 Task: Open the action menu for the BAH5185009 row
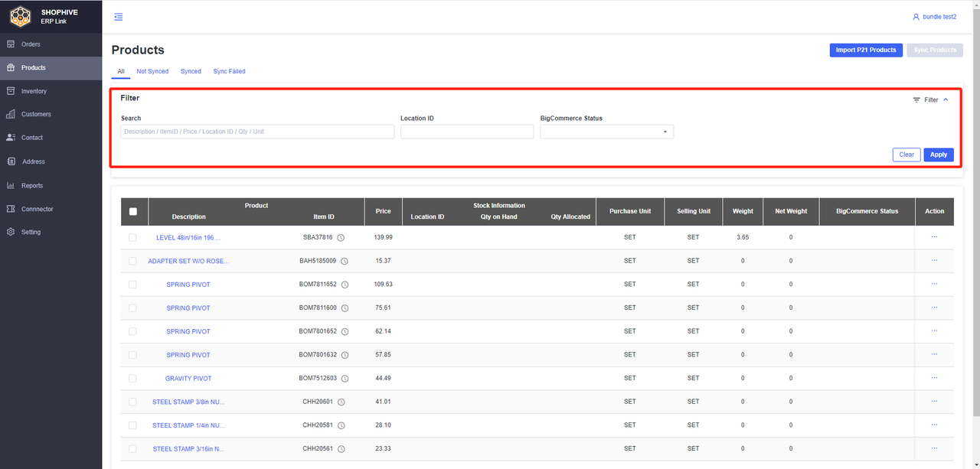point(934,261)
